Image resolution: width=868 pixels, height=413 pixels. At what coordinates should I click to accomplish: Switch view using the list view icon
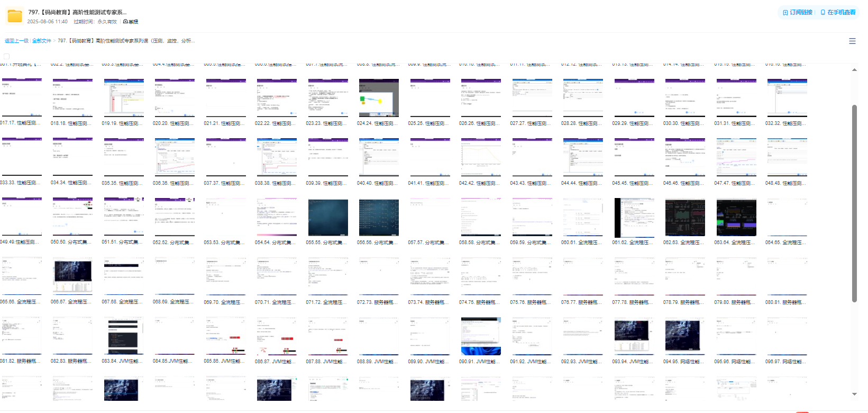point(852,41)
